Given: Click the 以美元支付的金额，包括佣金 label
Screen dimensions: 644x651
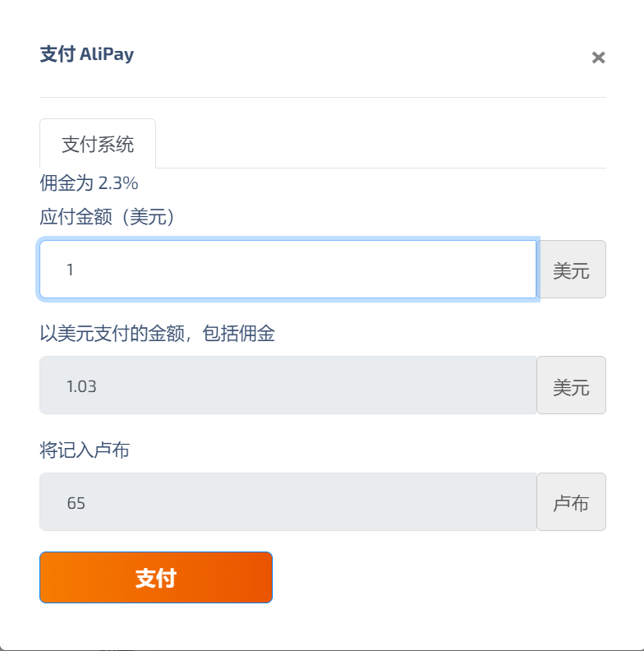Looking at the screenshot, I should click(x=157, y=334).
